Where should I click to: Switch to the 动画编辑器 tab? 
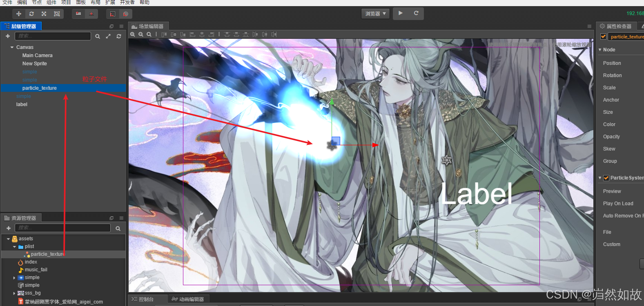[x=188, y=299]
